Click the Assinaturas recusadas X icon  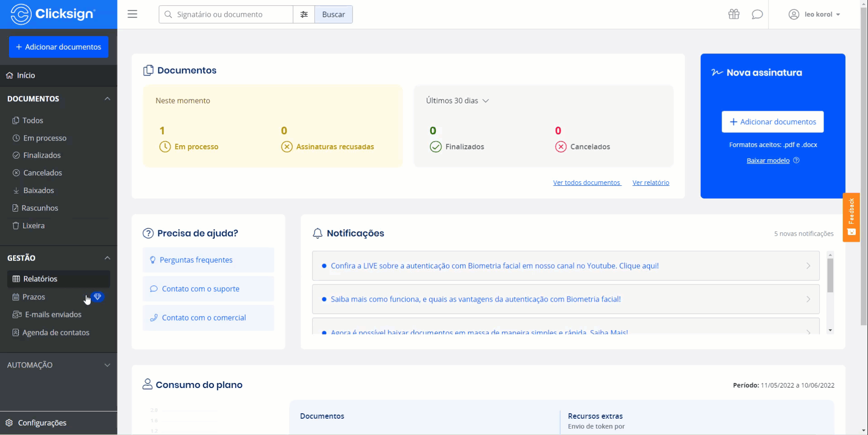click(x=287, y=147)
